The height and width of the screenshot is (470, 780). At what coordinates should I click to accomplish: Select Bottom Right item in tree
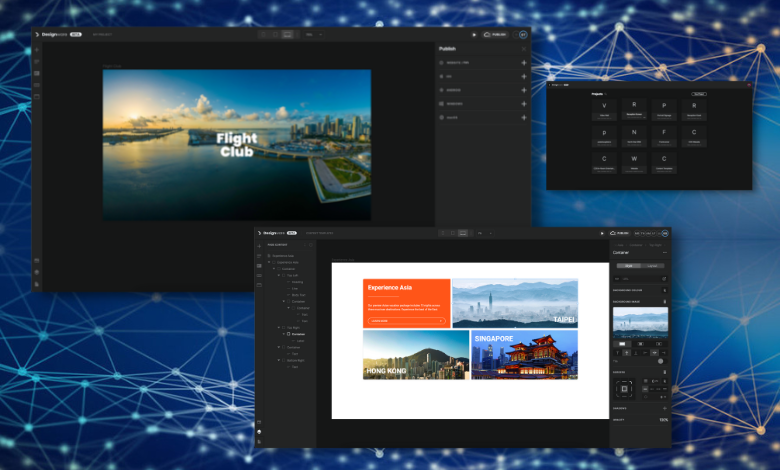click(x=295, y=360)
